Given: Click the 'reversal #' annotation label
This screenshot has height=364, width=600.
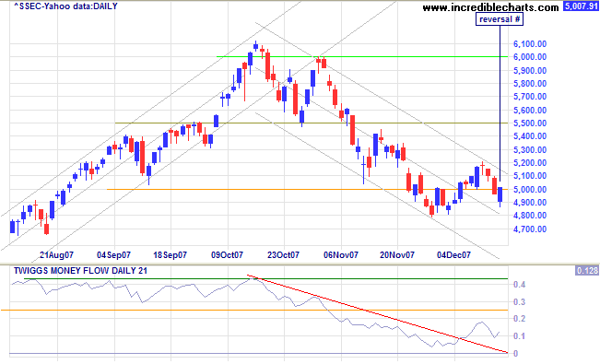Looking at the screenshot, I should coord(500,19).
